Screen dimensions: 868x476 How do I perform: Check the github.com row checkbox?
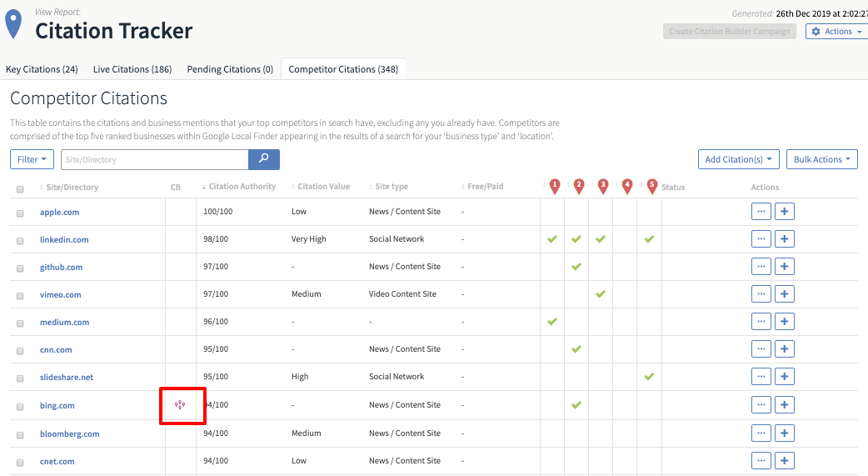pos(20,268)
